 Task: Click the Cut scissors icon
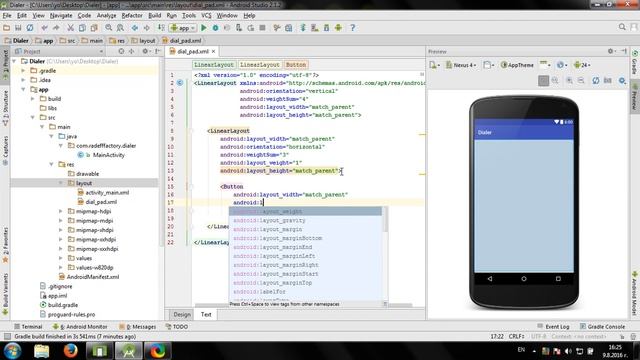pyautogui.click(x=70, y=28)
